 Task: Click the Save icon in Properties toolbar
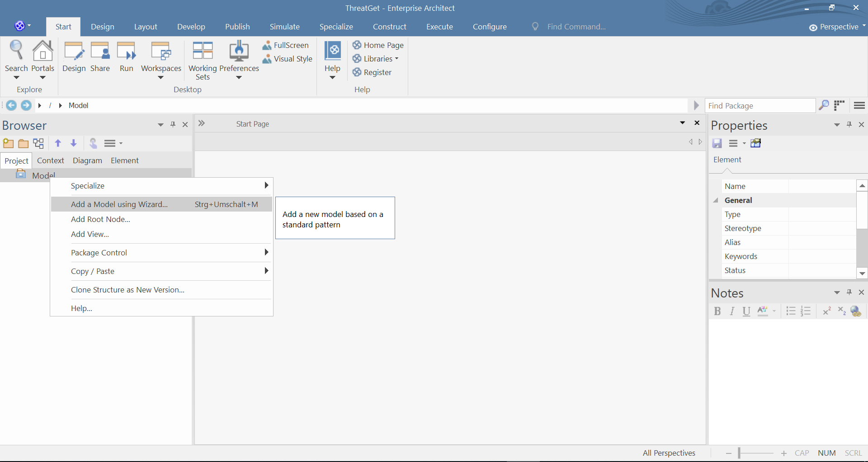[x=717, y=143]
